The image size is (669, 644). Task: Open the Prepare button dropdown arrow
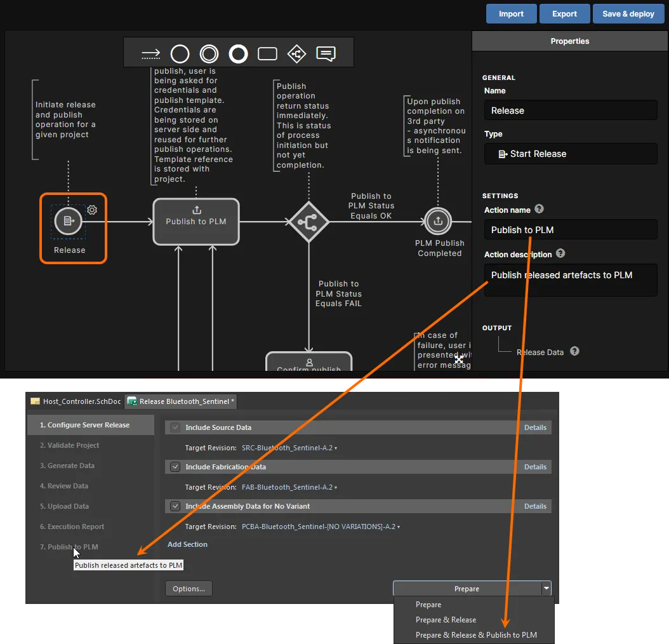[546, 588]
